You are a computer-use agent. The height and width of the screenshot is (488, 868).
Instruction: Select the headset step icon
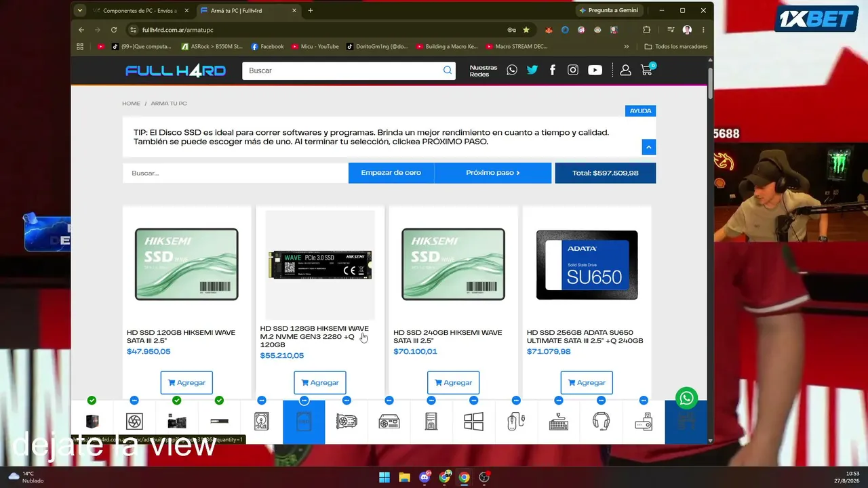[601, 422]
